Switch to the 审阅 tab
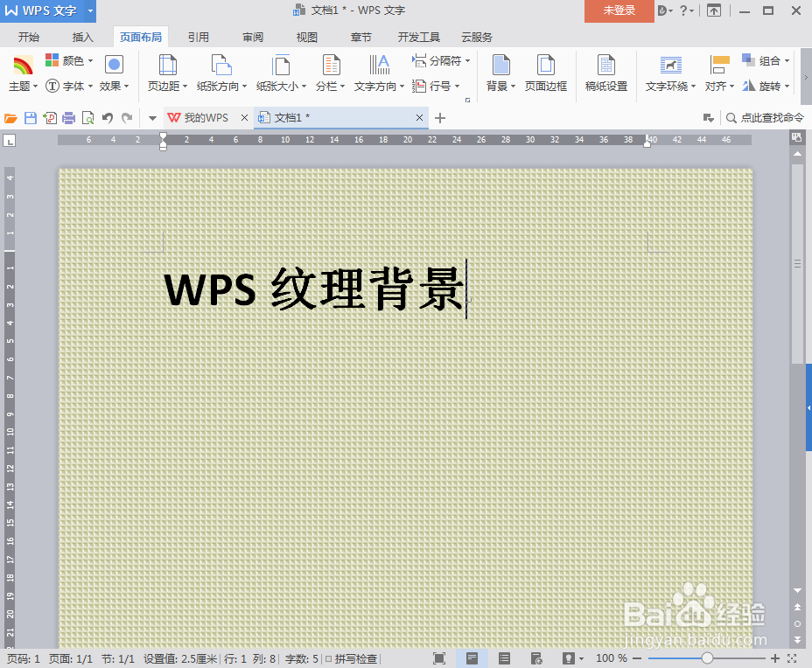This screenshot has height=668, width=812. click(x=253, y=38)
